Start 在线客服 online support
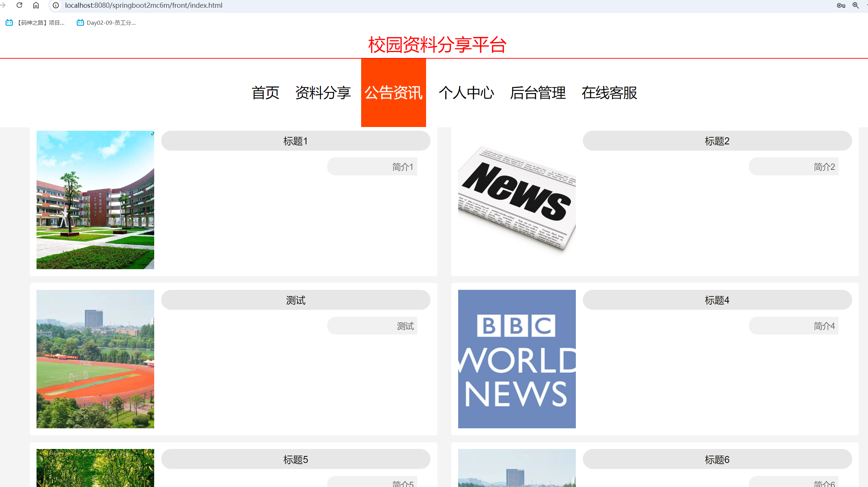Screen dimensions: 868x487 click(x=609, y=93)
